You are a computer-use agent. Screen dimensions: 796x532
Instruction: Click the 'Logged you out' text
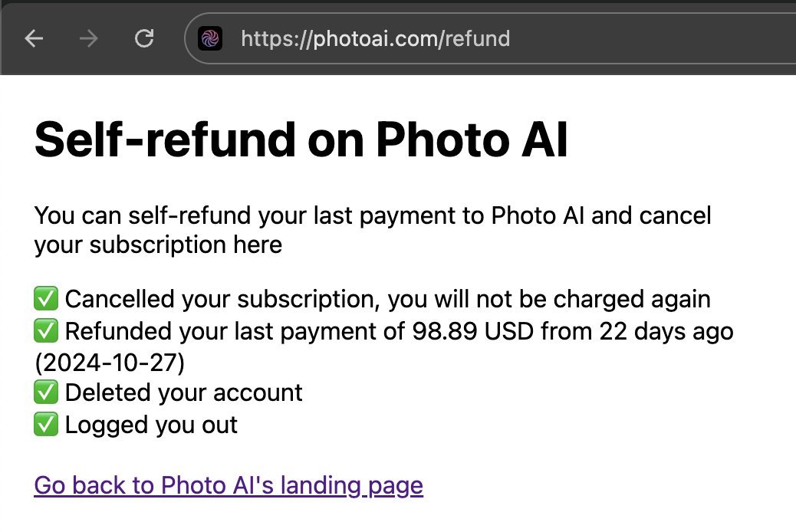coord(151,425)
